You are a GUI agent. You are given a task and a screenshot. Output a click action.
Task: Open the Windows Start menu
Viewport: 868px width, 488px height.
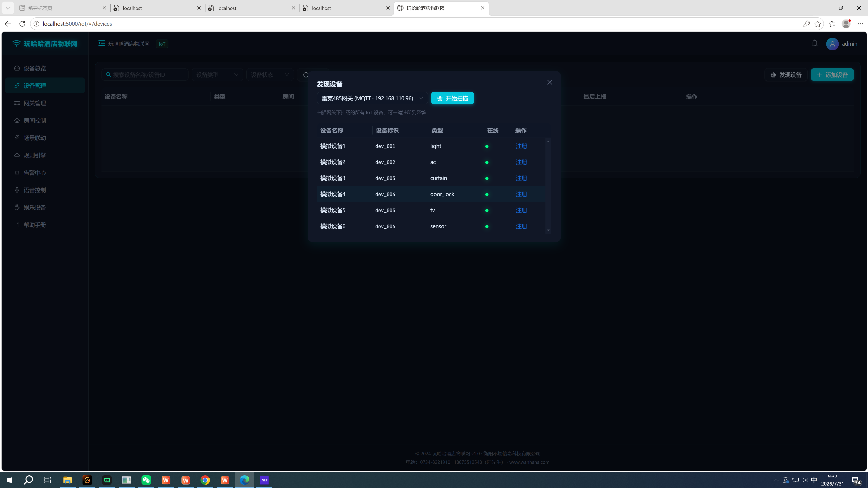click(9, 480)
